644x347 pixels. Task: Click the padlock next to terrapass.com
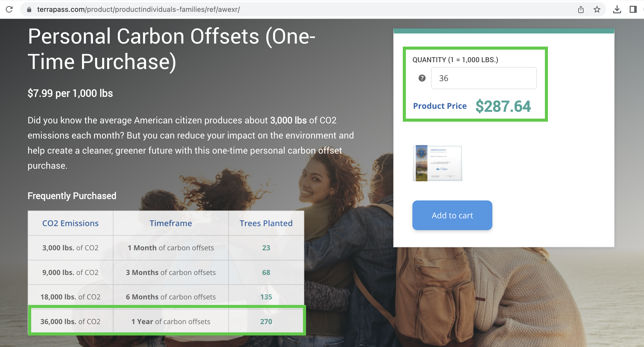[x=29, y=10]
